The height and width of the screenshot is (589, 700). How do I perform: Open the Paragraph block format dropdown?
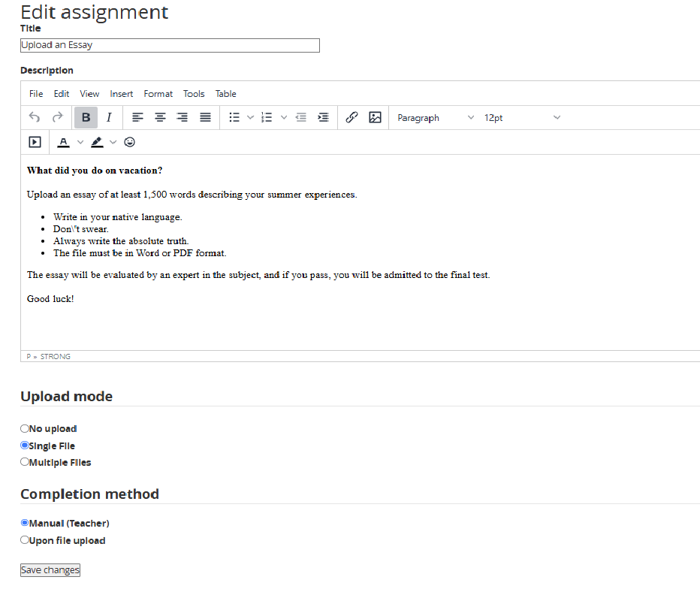[x=436, y=117]
